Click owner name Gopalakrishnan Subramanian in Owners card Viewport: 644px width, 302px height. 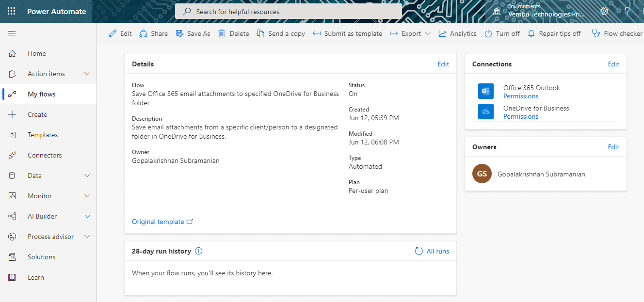coord(541,174)
